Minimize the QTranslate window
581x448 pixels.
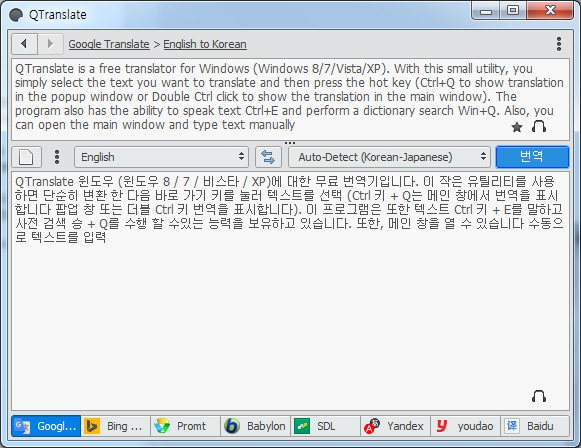(x=485, y=11)
